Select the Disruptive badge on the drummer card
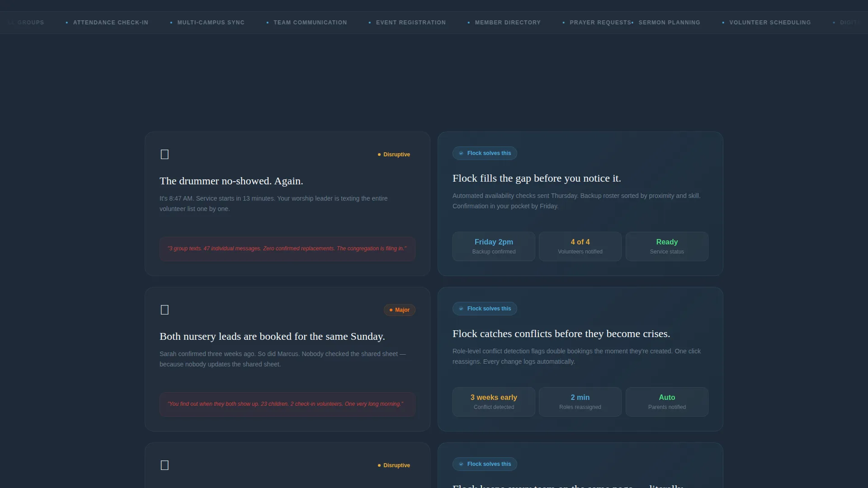 [x=394, y=155]
